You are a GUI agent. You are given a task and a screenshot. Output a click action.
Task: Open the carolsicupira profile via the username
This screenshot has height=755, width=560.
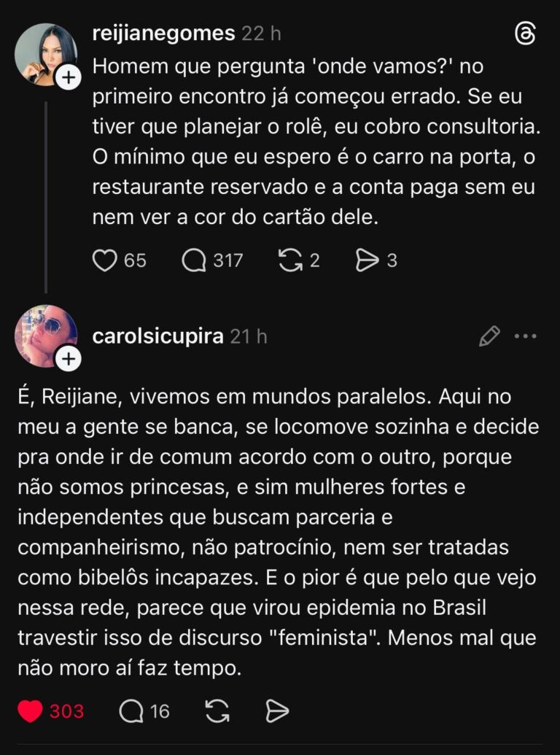pyautogui.click(x=158, y=336)
